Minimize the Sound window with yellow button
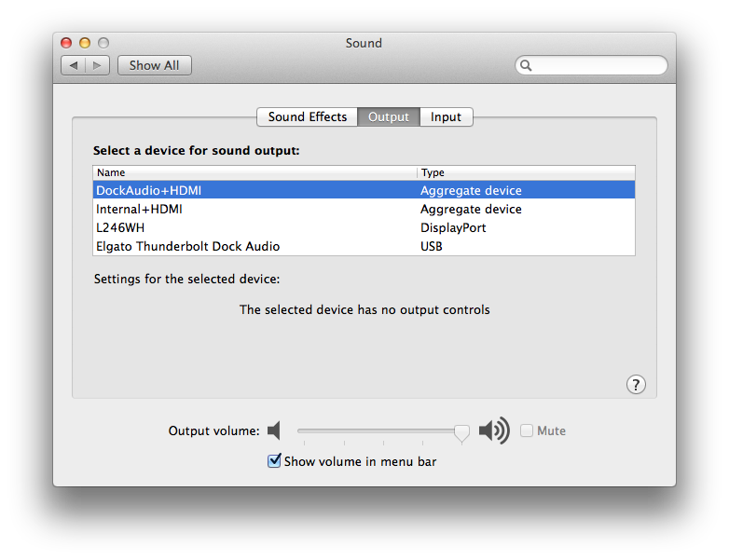 pos(85,43)
